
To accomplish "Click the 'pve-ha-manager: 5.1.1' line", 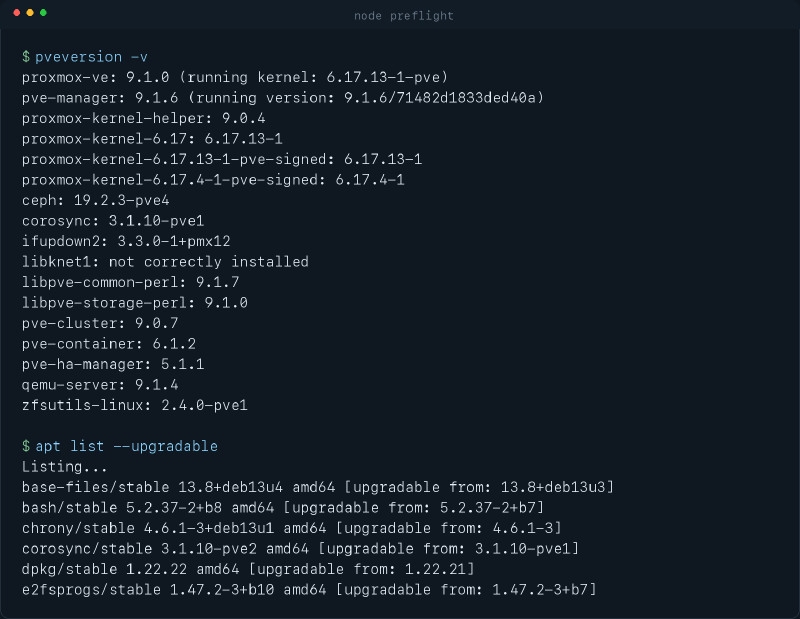I will (x=113, y=364).
